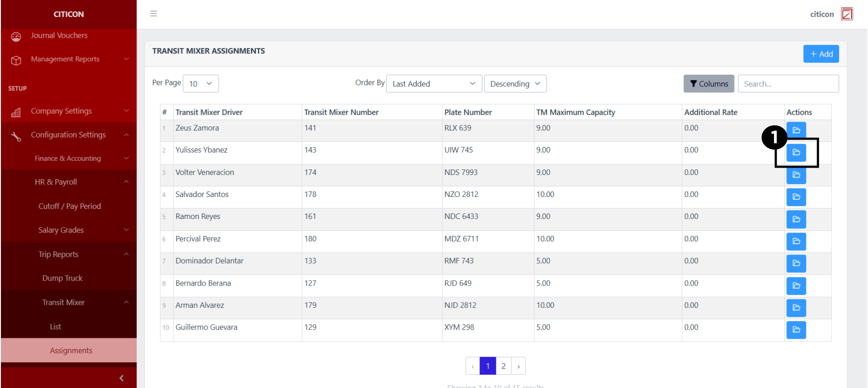Open the Per Page dropdown
Viewport: 868px width, 388px height.
click(200, 84)
